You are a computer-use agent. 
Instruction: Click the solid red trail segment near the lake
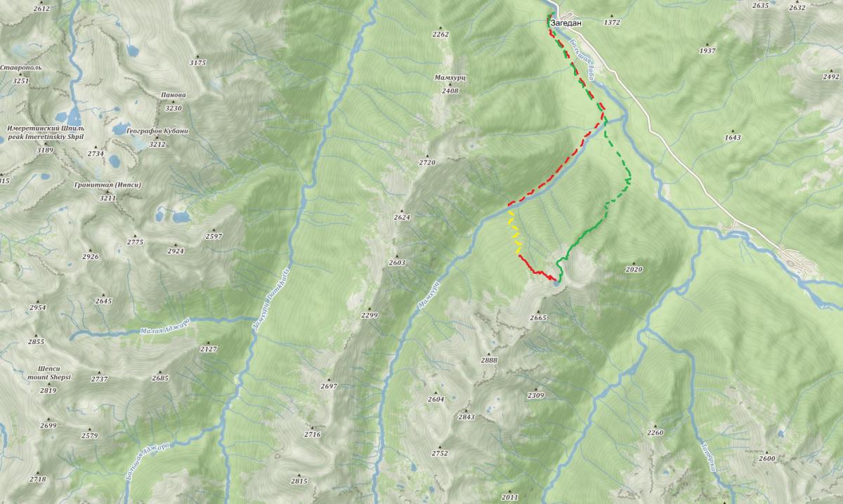pyautogui.click(x=537, y=270)
